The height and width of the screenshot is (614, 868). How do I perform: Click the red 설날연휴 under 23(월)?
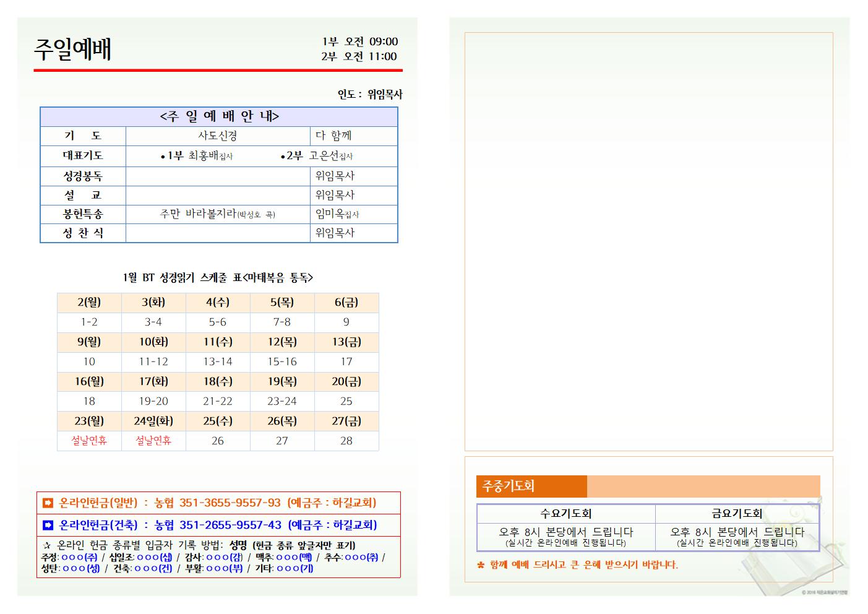(x=89, y=441)
